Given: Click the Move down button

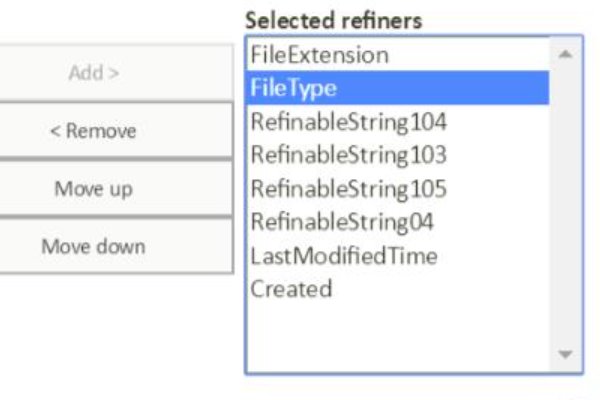Looking at the screenshot, I should [93, 246].
